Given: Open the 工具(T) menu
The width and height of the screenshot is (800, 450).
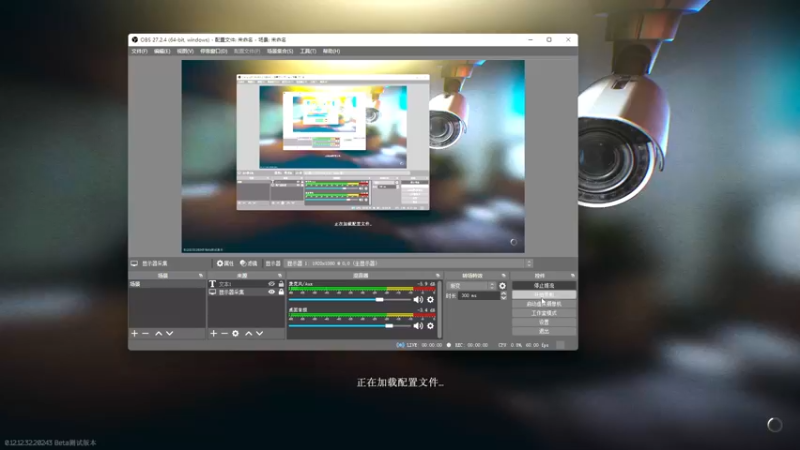Looking at the screenshot, I should click(x=308, y=51).
